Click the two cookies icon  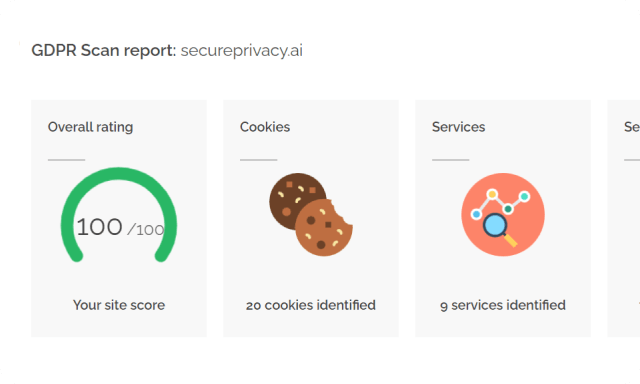(x=311, y=215)
